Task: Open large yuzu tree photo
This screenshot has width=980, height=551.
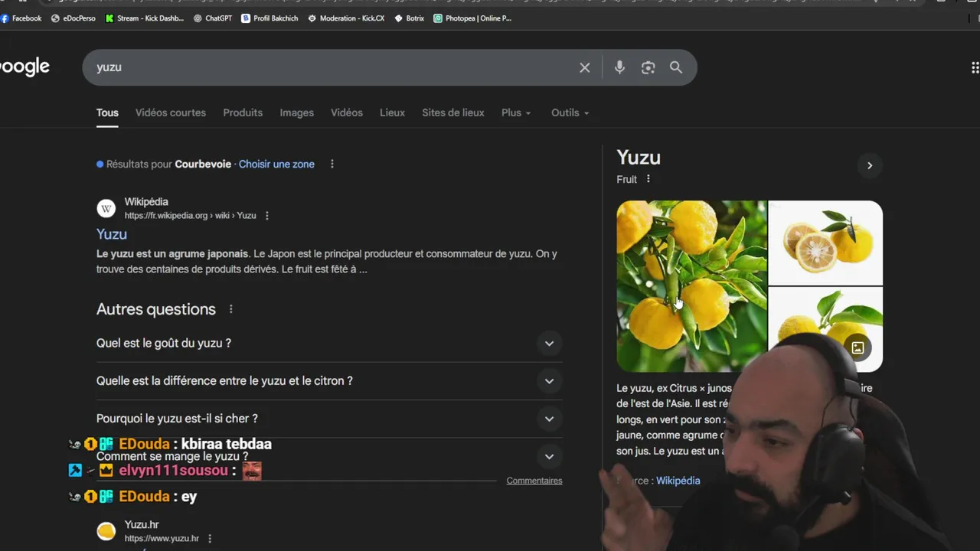Action: pyautogui.click(x=691, y=286)
